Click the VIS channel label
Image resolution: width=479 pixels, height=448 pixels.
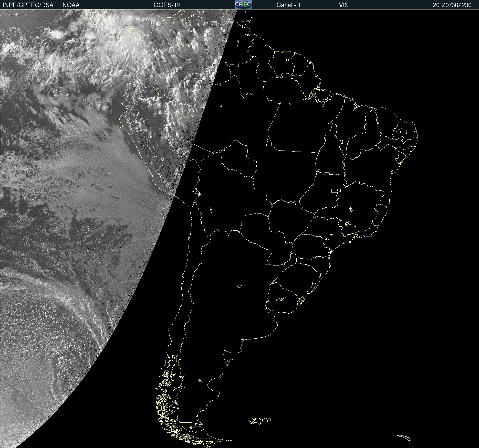tap(344, 5)
